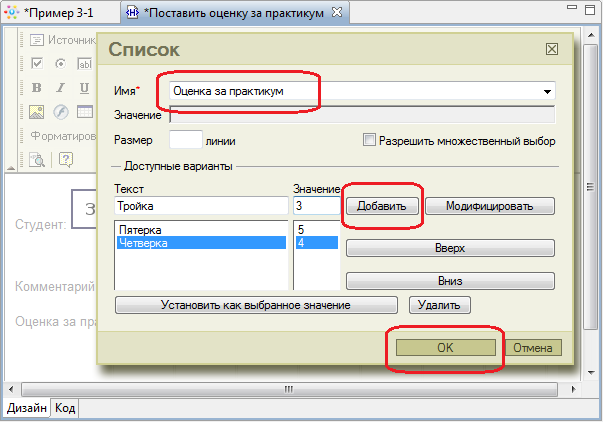Open the 'Имя' combo box dropdown arrow
This screenshot has height=422, width=603.
tap(547, 92)
